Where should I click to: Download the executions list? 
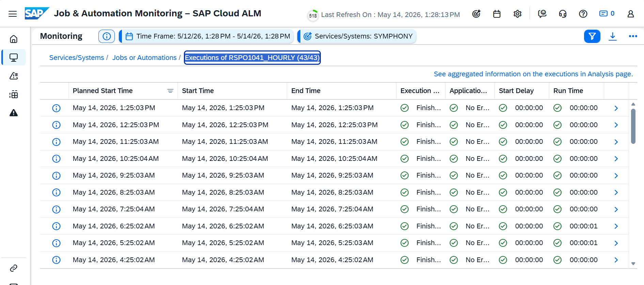pos(613,36)
